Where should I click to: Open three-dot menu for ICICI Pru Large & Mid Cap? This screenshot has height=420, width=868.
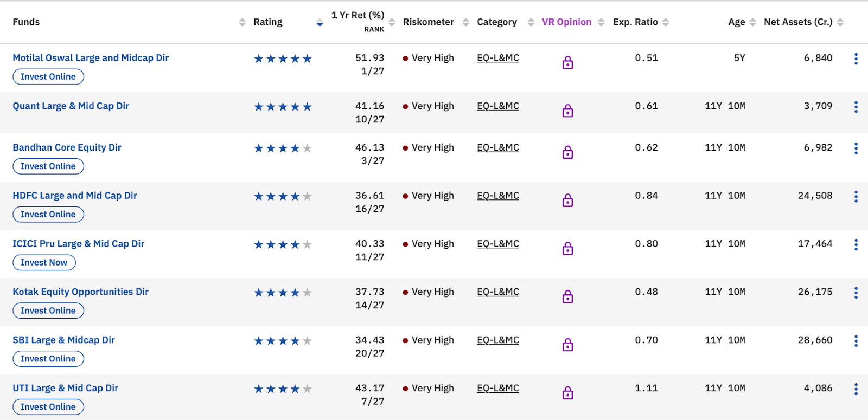coord(856,244)
